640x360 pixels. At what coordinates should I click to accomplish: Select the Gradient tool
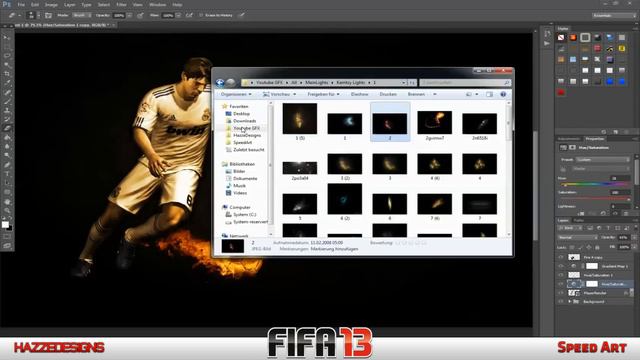pos(7,138)
